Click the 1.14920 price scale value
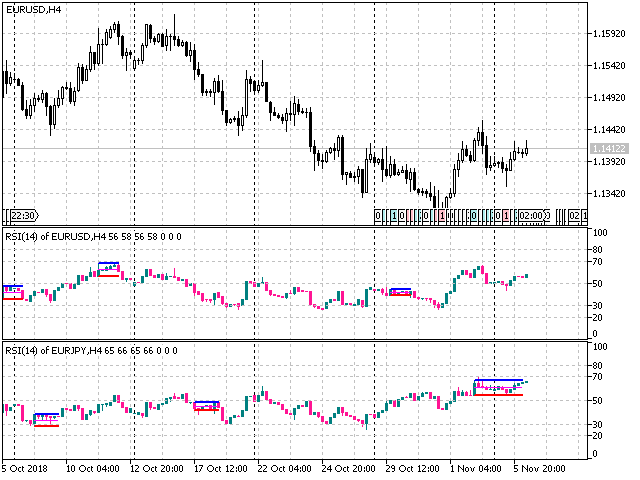Image resolution: width=640 pixels, height=480 pixels. (x=609, y=98)
